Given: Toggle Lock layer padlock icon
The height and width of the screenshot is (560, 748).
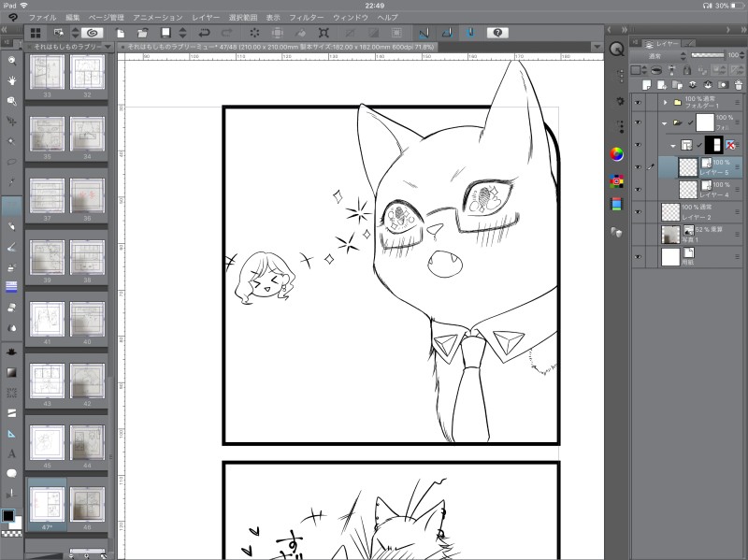Looking at the screenshot, I should 687,70.
